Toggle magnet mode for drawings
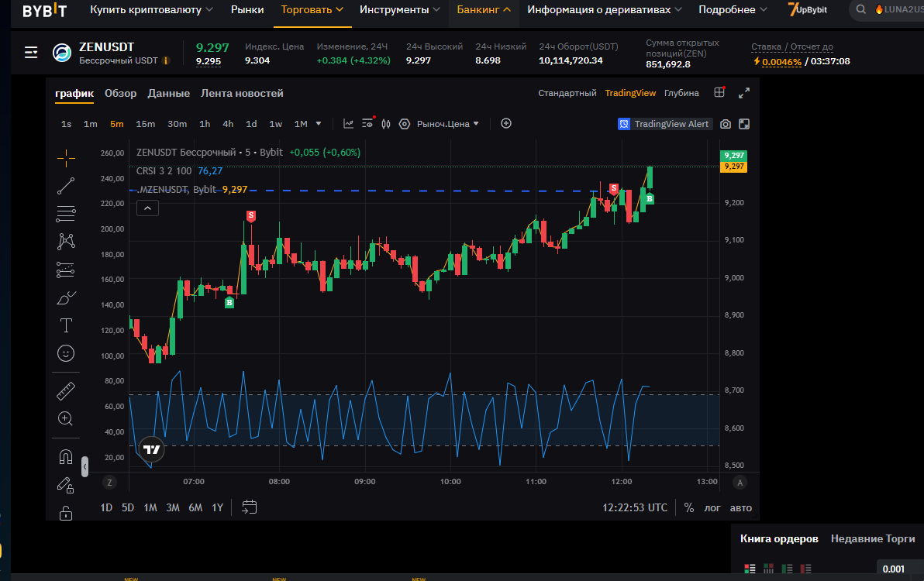This screenshot has width=924, height=581. coord(66,457)
